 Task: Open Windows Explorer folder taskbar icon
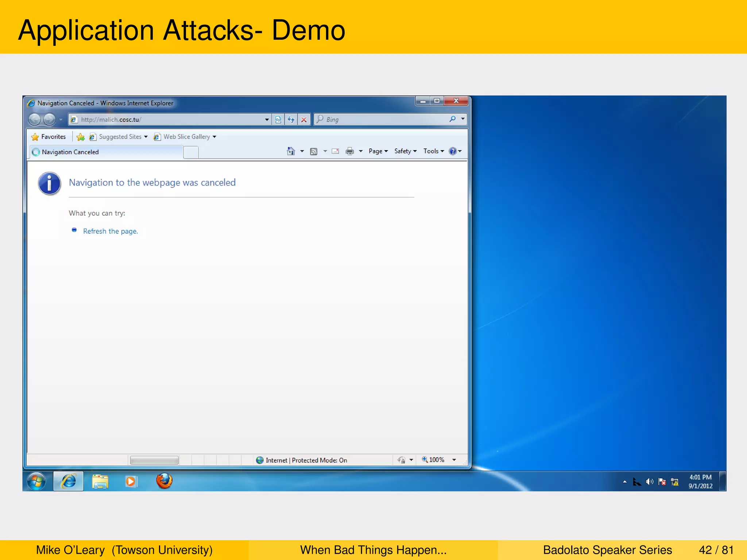[x=100, y=481]
